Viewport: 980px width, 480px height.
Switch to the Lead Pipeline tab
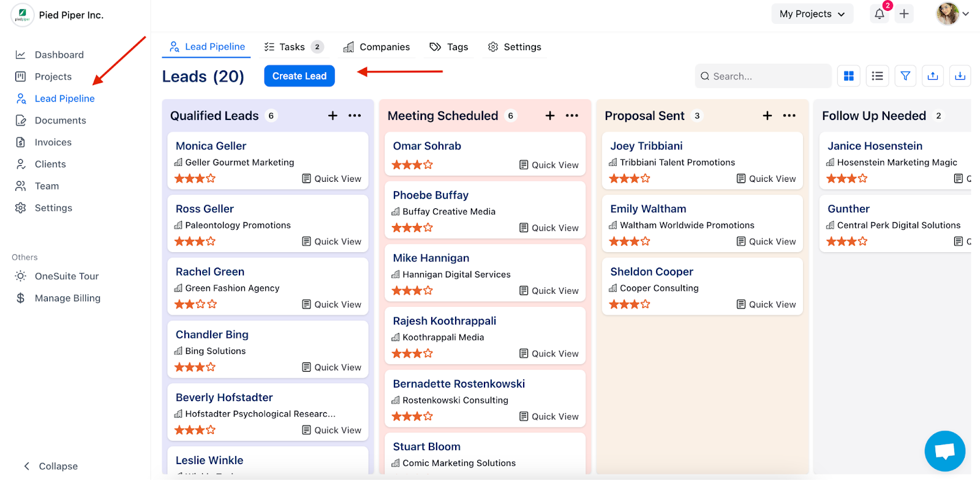pyautogui.click(x=207, y=47)
